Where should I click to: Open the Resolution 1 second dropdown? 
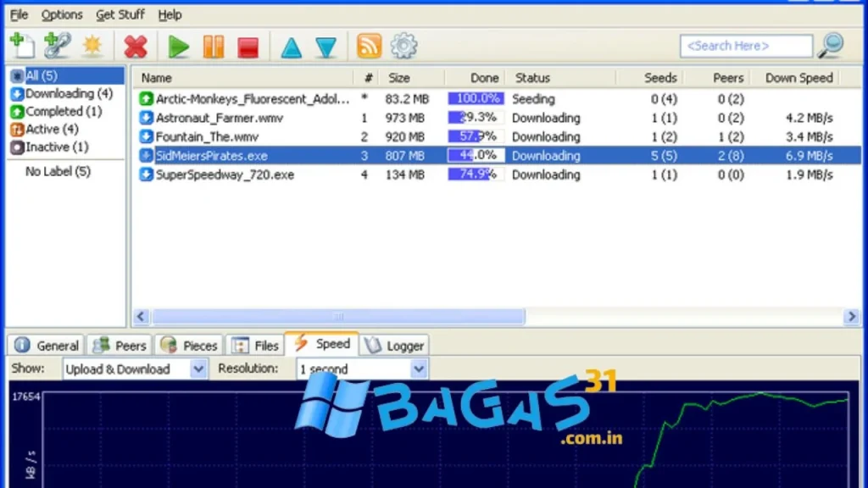click(x=362, y=369)
